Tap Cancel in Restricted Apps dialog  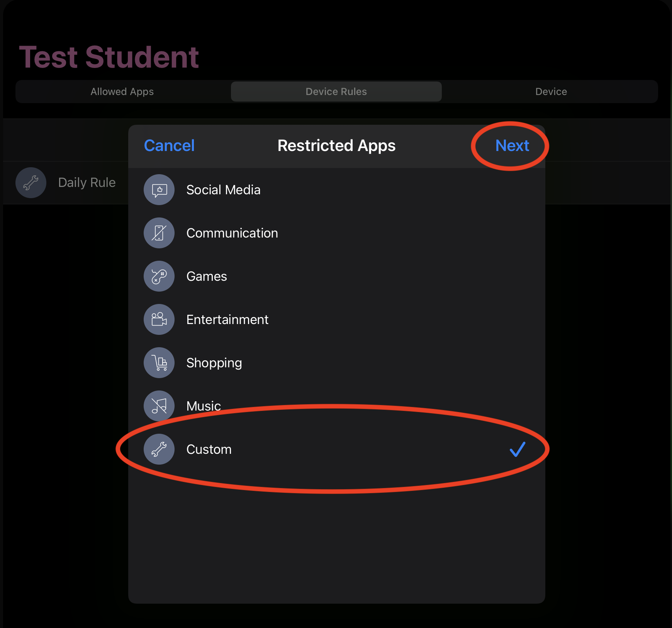(x=169, y=146)
